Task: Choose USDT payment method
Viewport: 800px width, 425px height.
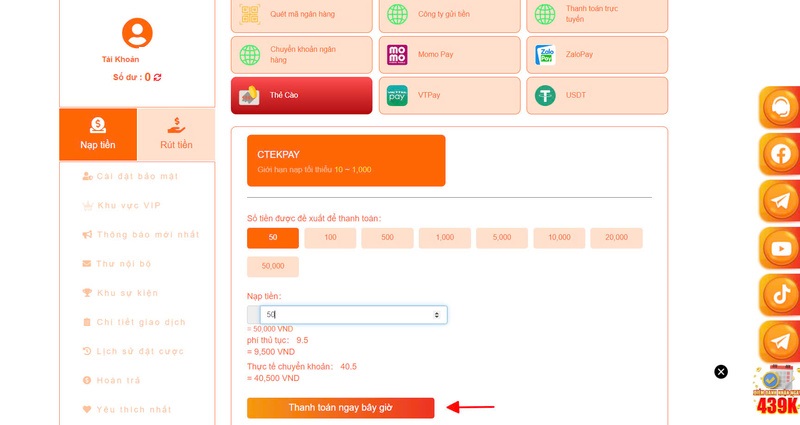Action: pyautogui.click(x=597, y=95)
